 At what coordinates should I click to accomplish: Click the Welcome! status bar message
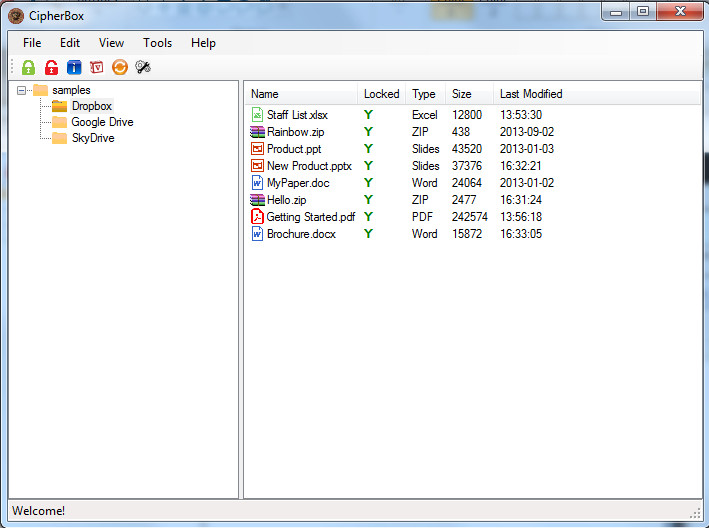[38, 511]
